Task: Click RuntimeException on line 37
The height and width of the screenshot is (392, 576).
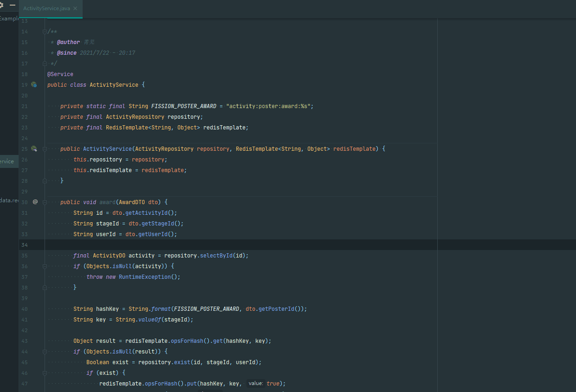Action: pos(145,277)
